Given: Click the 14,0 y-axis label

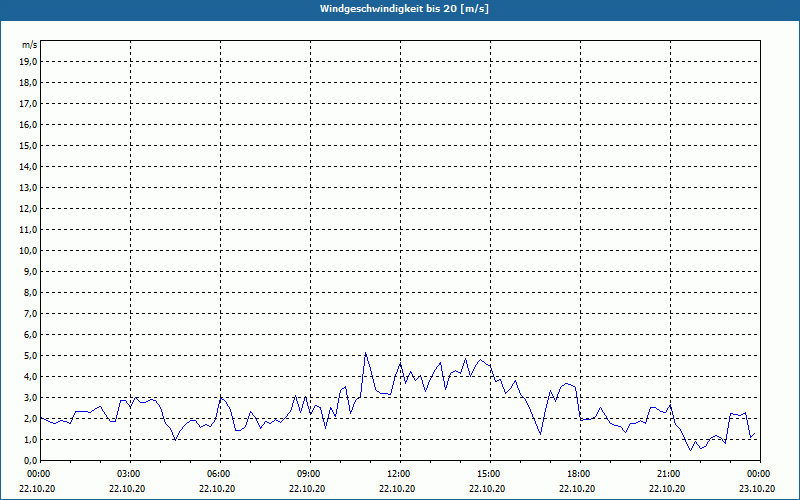Looking at the screenshot, I should [x=28, y=166].
